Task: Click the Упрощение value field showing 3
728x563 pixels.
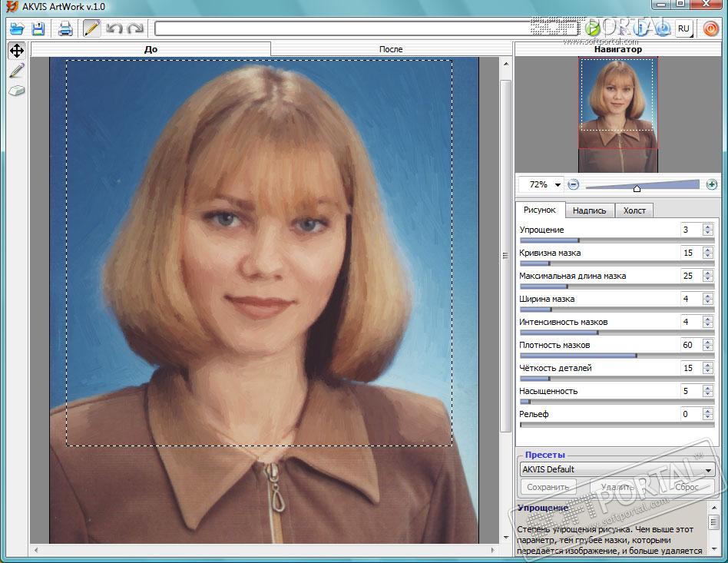Action: pos(691,230)
